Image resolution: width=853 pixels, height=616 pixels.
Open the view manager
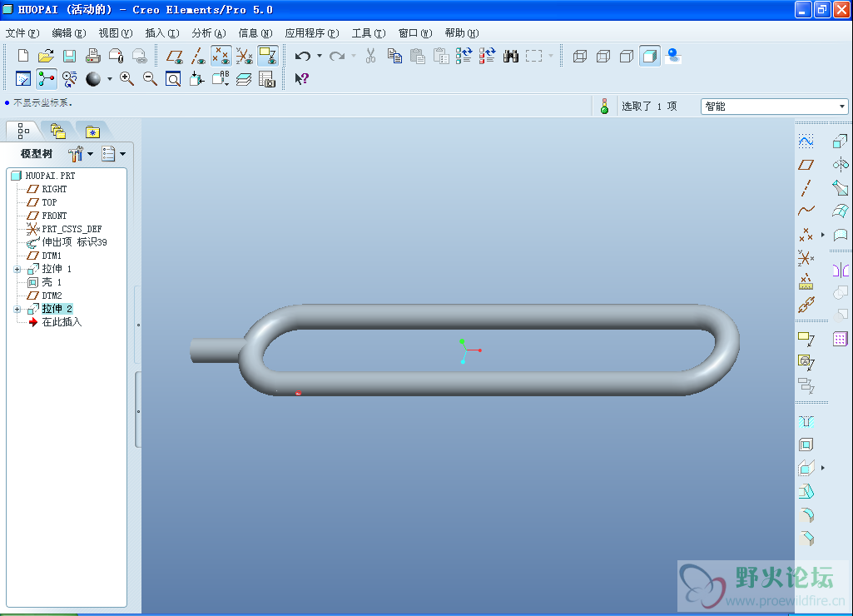coord(266,79)
